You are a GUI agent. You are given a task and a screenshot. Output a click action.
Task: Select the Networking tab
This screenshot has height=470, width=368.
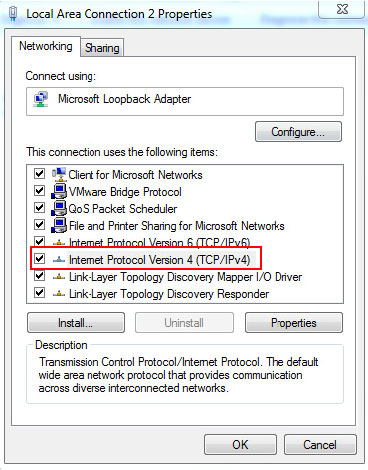(46, 46)
